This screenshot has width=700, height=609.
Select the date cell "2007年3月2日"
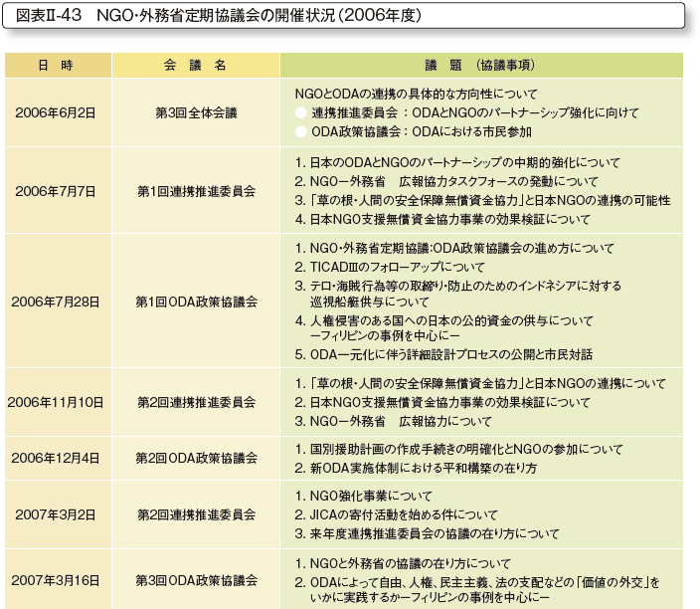click(56, 514)
